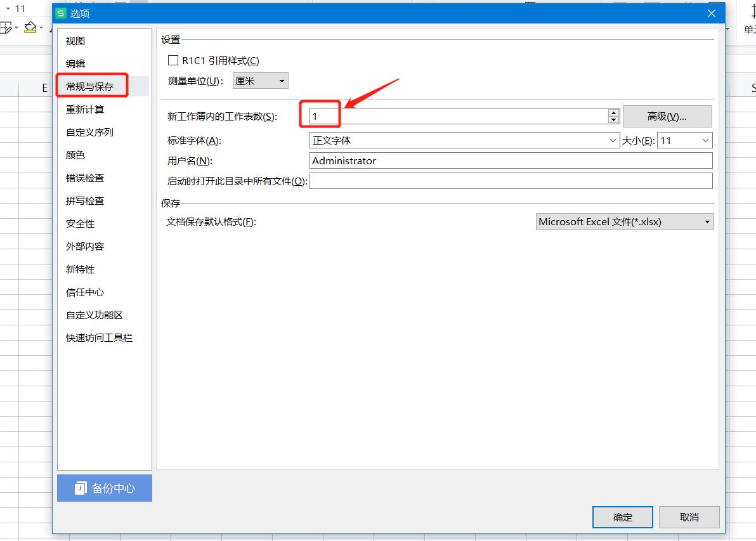Switch to the 视图 settings page
The height and width of the screenshot is (541, 756).
point(74,40)
